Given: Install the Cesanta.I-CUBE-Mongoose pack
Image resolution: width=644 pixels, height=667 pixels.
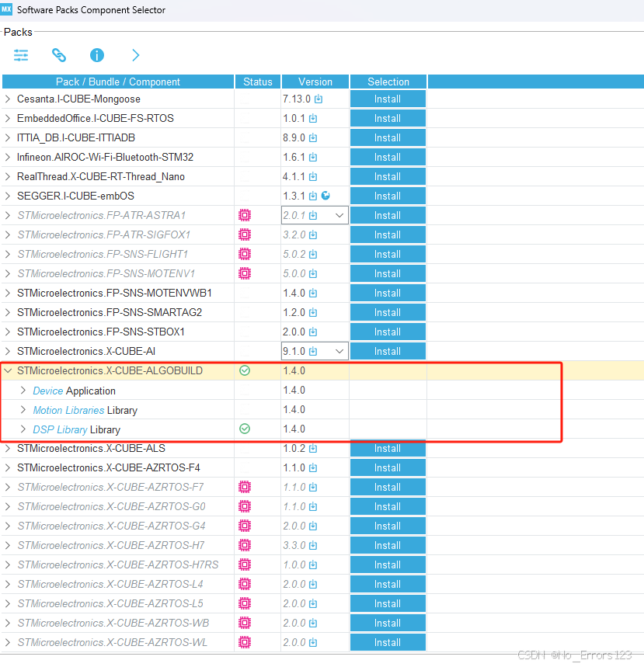Looking at the screenshot, I should pyautogui.click(x=387, y=99).
